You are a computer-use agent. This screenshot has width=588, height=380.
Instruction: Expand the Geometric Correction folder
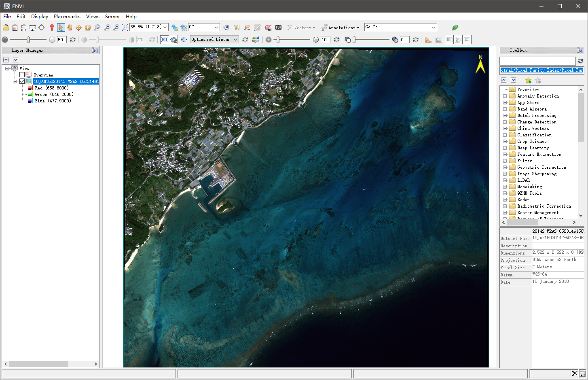505,168
